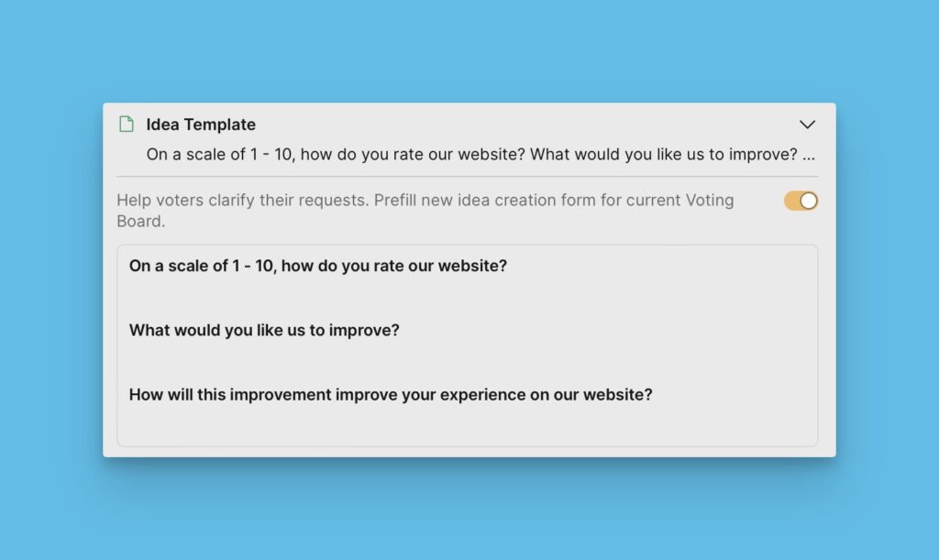Image resolution: width=939 pixels, height=560 pixels.
Task: Select the question asking what to improve
Action: 264,330
